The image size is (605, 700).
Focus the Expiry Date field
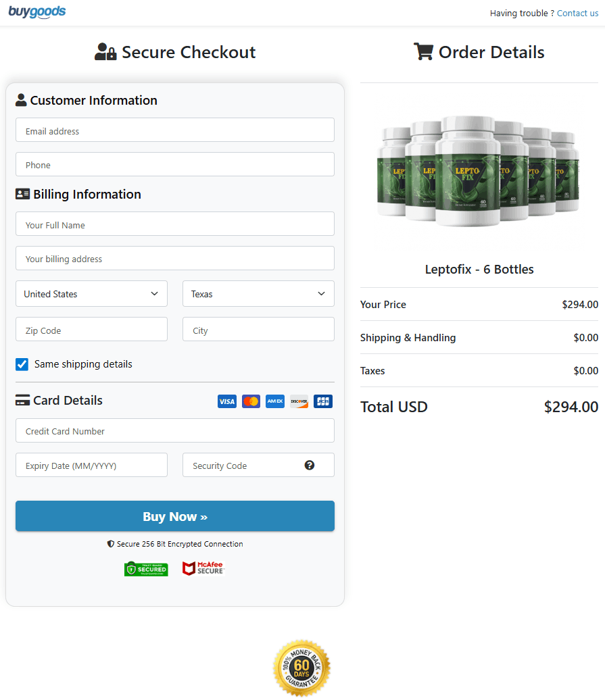coord(91,466)
